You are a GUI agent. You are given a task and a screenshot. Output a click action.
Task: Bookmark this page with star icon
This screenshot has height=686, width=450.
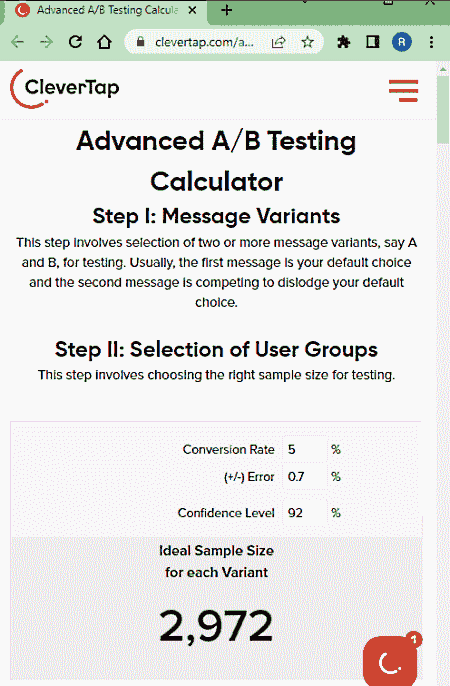[x=307, y=42]
